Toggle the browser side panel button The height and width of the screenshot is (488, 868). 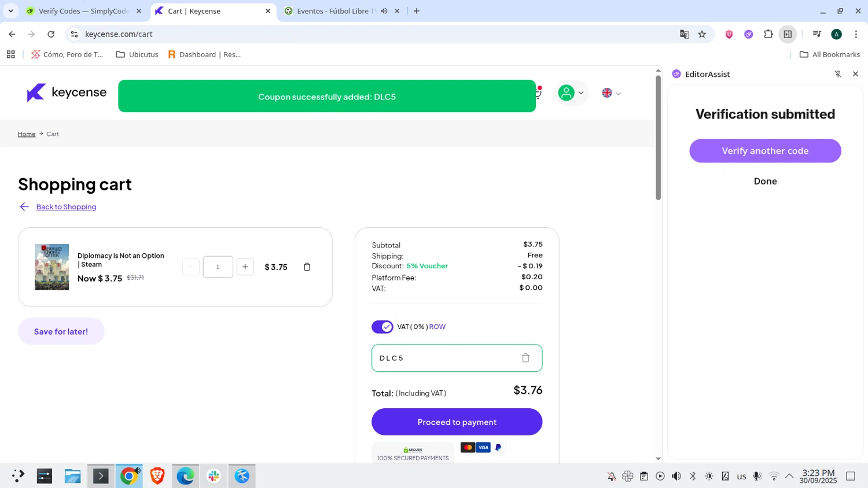coord(788,34)
